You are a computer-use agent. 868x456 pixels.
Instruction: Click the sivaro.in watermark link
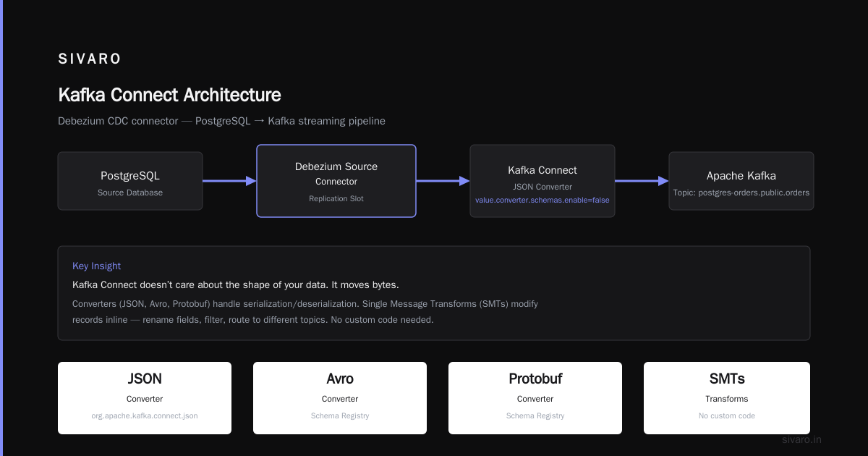802,439
